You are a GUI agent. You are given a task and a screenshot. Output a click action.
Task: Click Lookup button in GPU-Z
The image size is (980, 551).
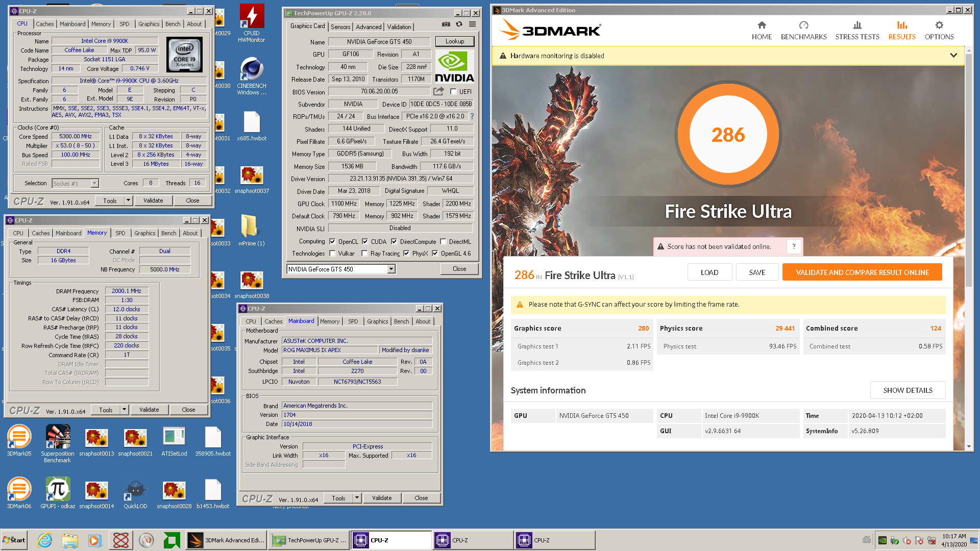pyautogui.click(x=455, y=41)
